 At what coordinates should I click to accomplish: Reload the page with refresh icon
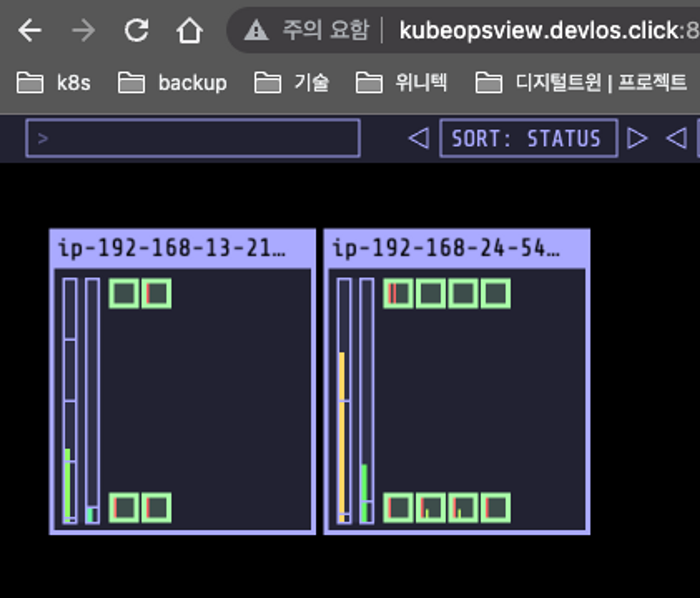136,30
